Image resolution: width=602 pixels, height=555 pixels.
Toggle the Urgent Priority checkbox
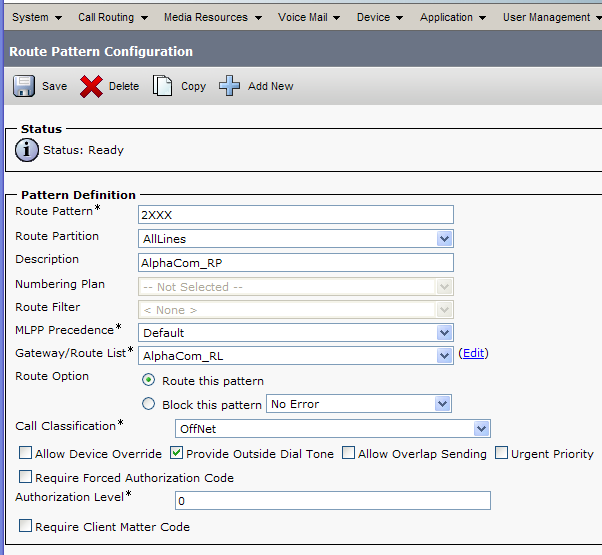tap(502, 454)
